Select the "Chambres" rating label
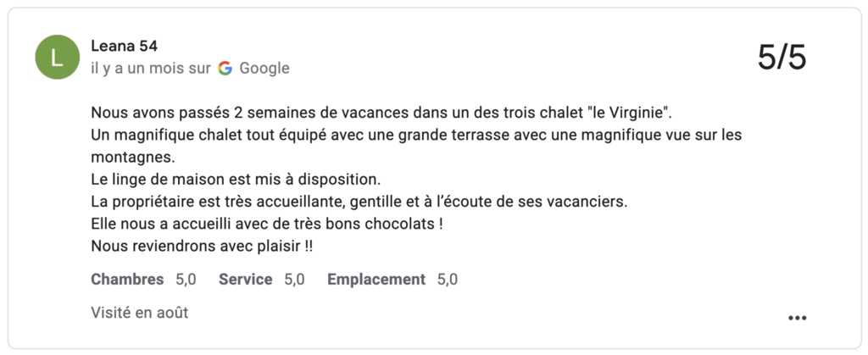 tap(127, 279)
